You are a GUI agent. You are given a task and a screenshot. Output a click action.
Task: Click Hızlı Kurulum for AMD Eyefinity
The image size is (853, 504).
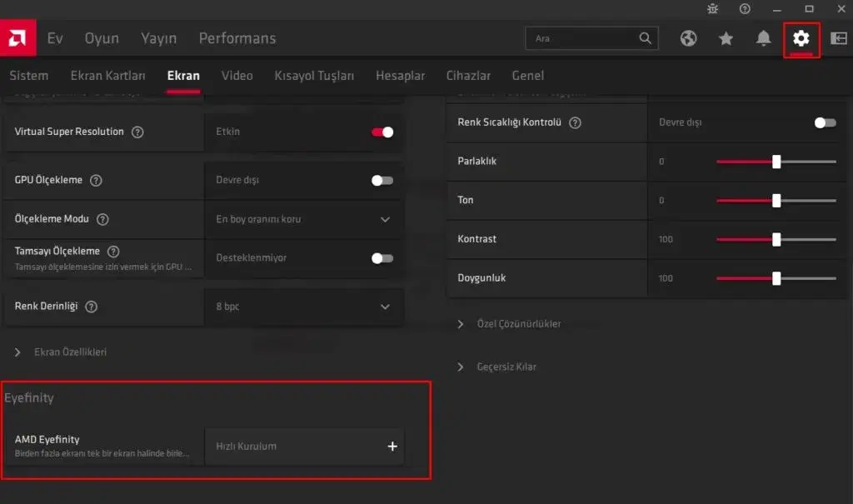pos(304,447)
